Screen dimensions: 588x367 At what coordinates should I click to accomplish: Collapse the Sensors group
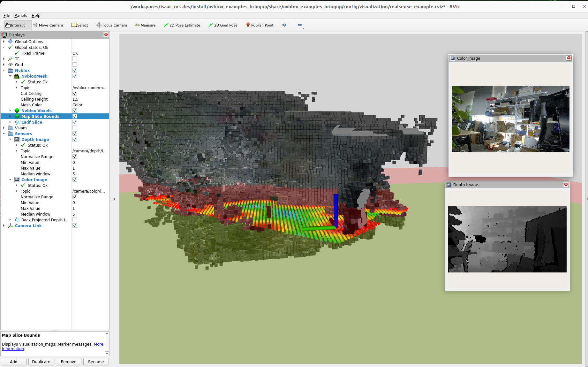point(4,134)
